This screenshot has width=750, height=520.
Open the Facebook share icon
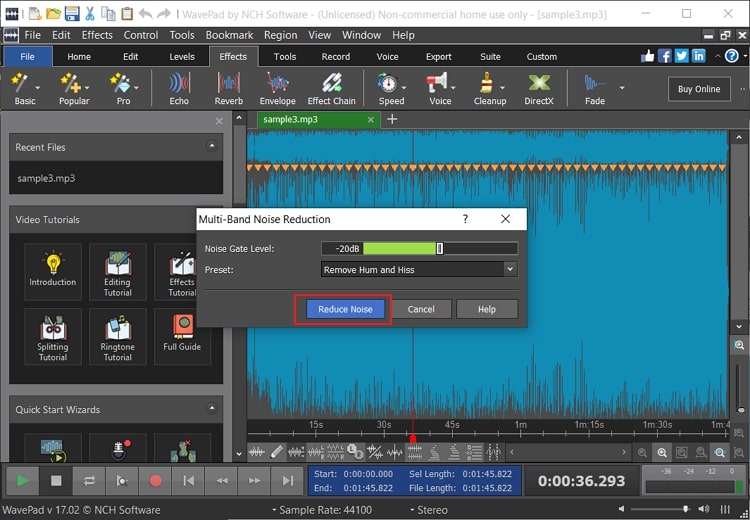(665, 56)
